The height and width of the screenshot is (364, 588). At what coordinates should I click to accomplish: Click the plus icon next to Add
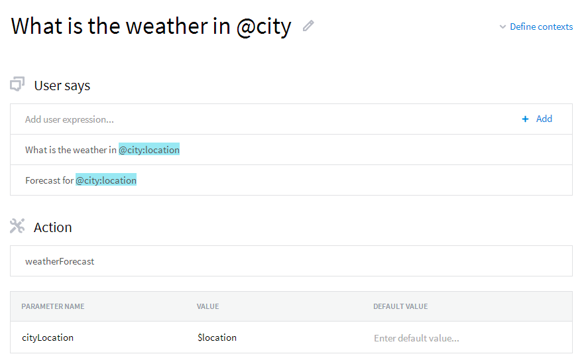coord(525,119)
